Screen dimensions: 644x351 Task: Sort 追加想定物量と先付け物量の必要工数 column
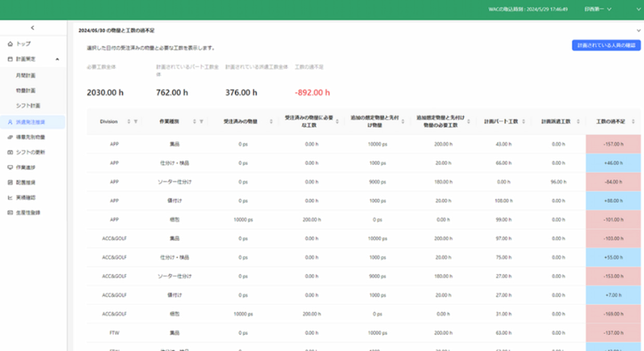[468, 122]
